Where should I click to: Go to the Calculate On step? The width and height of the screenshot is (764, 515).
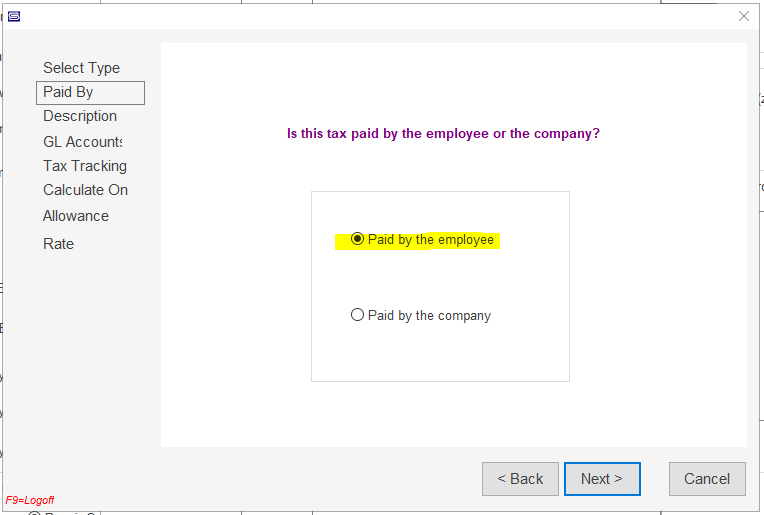(x=85, y=190)
